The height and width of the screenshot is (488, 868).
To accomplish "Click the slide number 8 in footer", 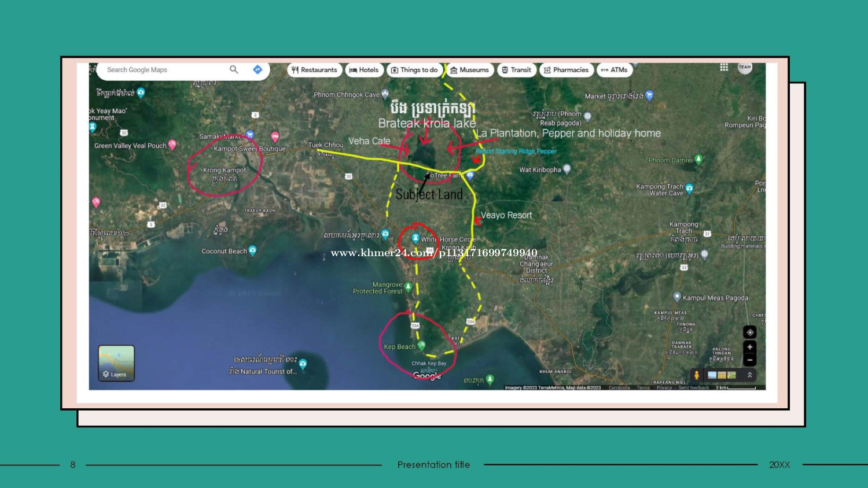I will [73, 465].
